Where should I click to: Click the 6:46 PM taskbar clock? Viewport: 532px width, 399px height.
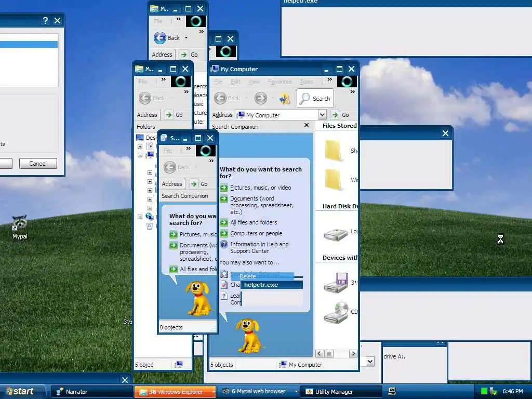click(x=513, y=391)
